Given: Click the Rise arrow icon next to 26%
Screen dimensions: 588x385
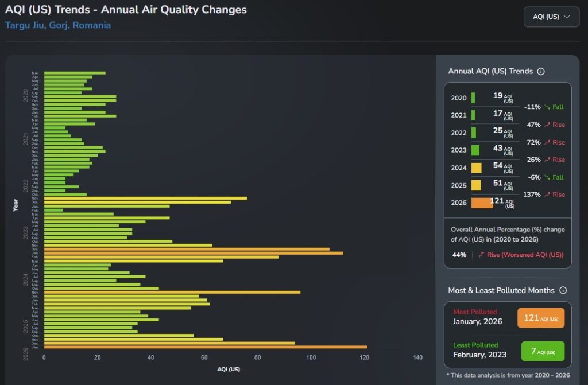Looking at the screenshot, I should (547, 160).
